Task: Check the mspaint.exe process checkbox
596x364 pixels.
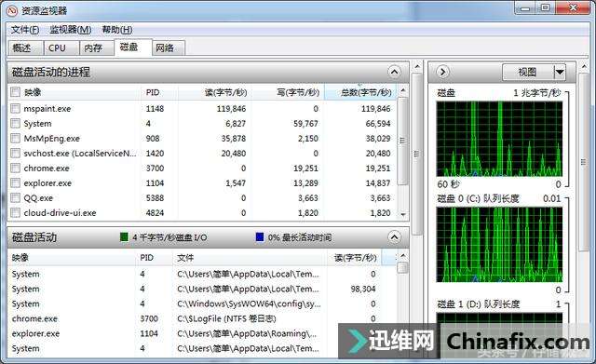Action: (15, 109)
